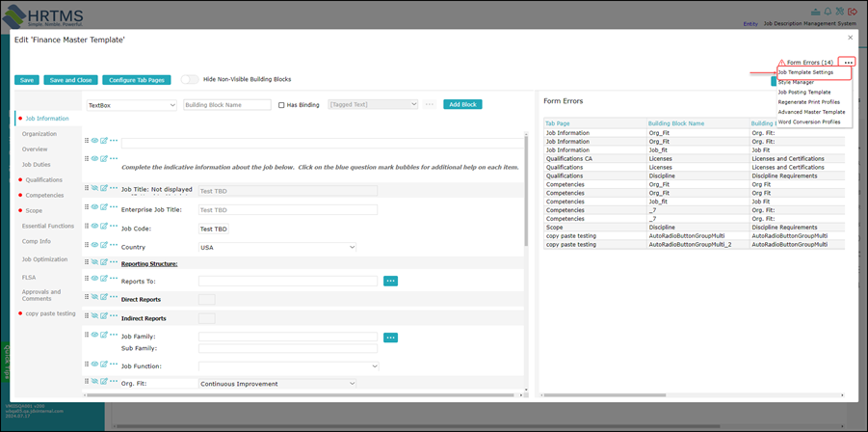Edit the Enterprise Job Title building block
The width and height of the screenshot is (868, 432).
pyautogui.click(x=103, y=206)
